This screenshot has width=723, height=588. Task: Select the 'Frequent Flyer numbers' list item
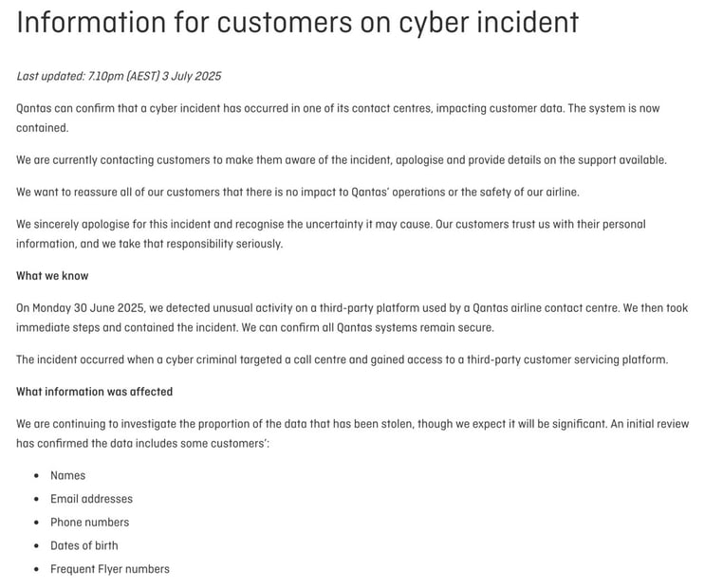click(x=110, y=569)
